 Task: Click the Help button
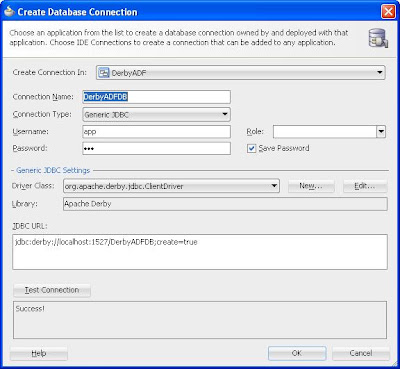point(39,353)
